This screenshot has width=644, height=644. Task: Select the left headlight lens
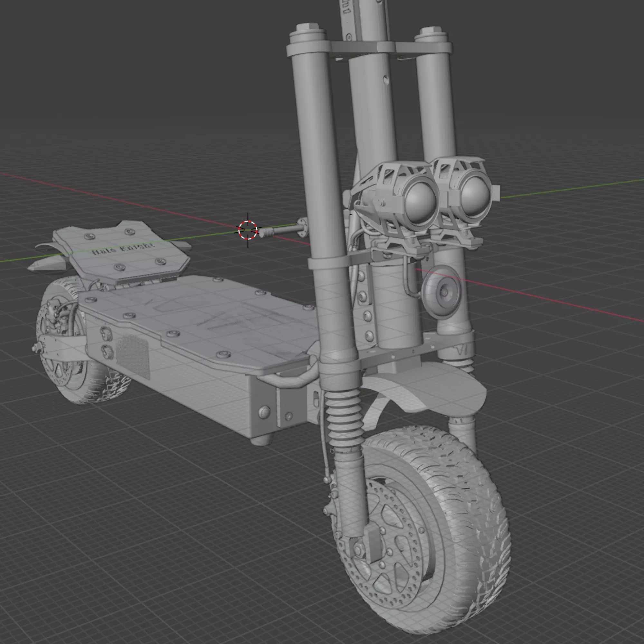421,202
